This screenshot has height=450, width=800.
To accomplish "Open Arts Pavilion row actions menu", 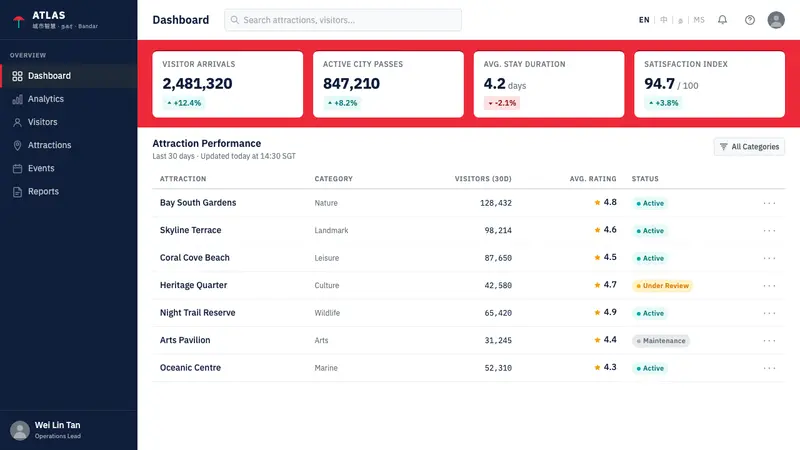I will pos(769,341).
